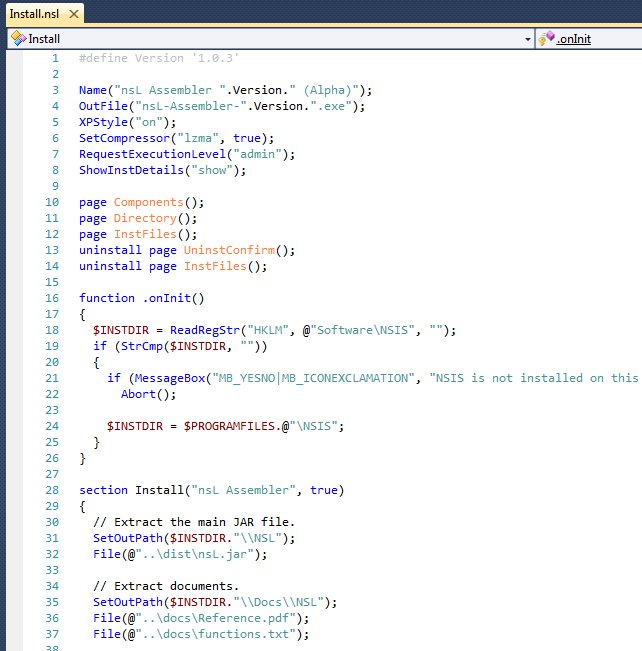This screenshot has height=651, width=642.
Task: Click the OutFile call on line 4
Action: pyautogui.click(x=103, y=106)
